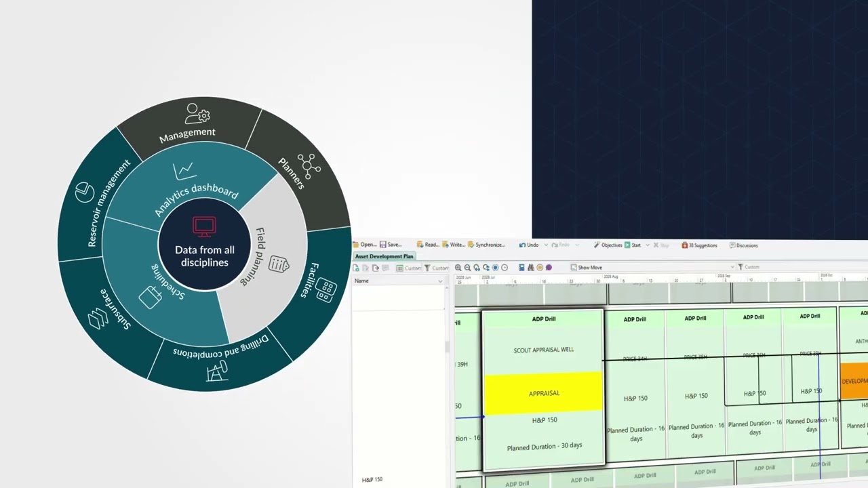Open the Custom filter in the Gantt toolbar
This screenshot has height=488, width=868.
[749, 267]
